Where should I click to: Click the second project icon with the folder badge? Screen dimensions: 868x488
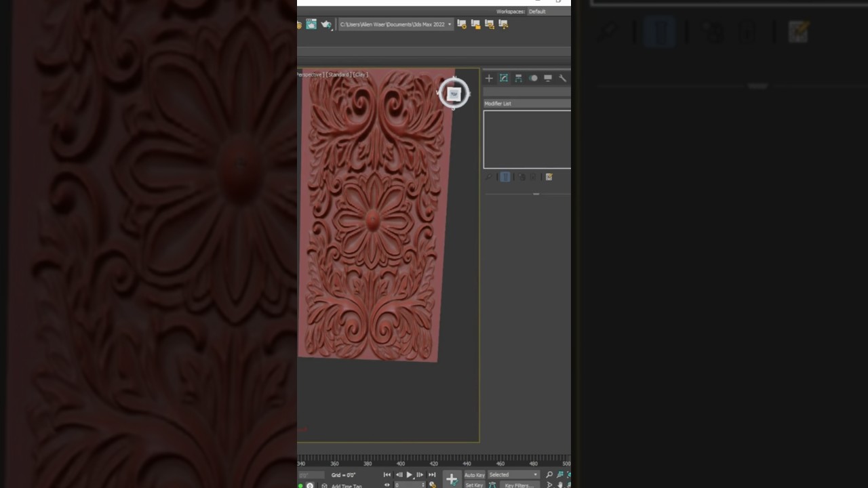click(x=475, y=24)
